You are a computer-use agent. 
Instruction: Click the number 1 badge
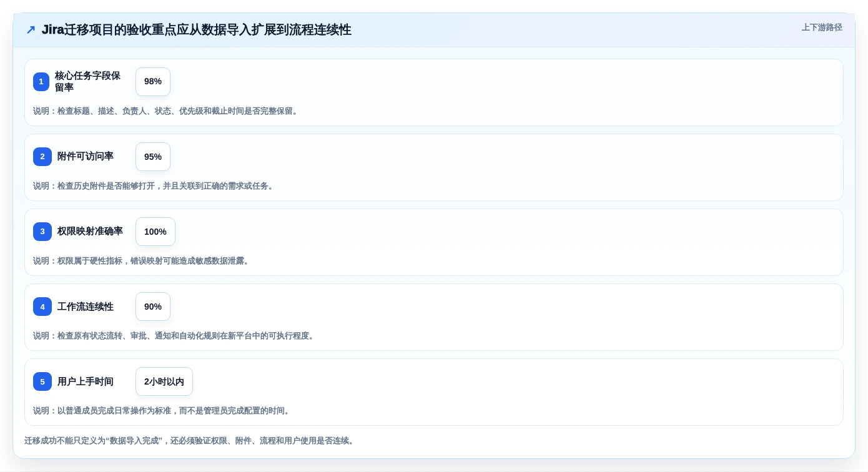click(x=41, y=82)
